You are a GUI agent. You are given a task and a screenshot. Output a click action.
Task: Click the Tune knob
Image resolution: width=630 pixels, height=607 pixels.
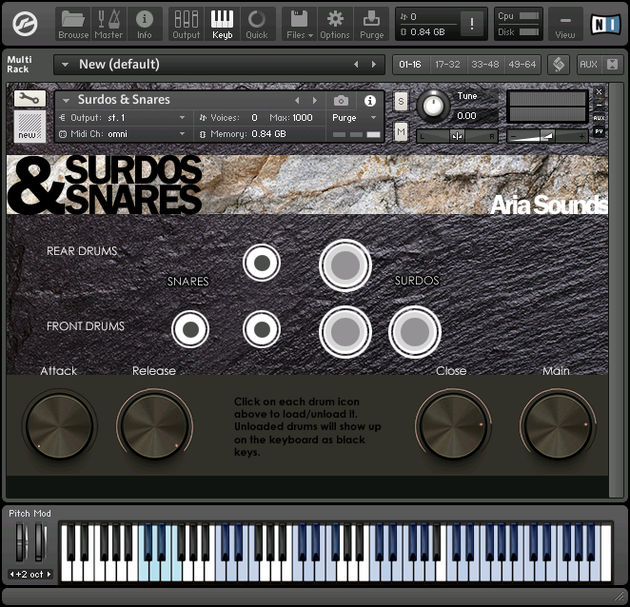tap(433, 106)
